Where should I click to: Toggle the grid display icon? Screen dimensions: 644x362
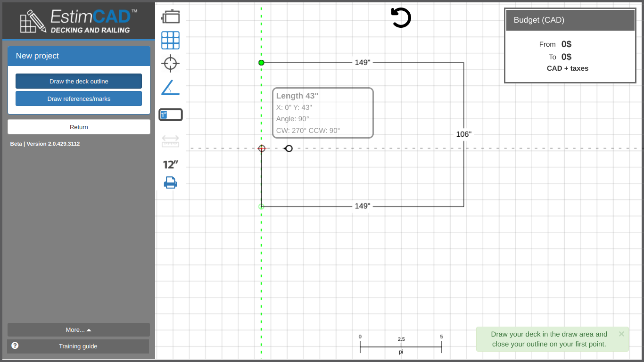pos(171,41)
